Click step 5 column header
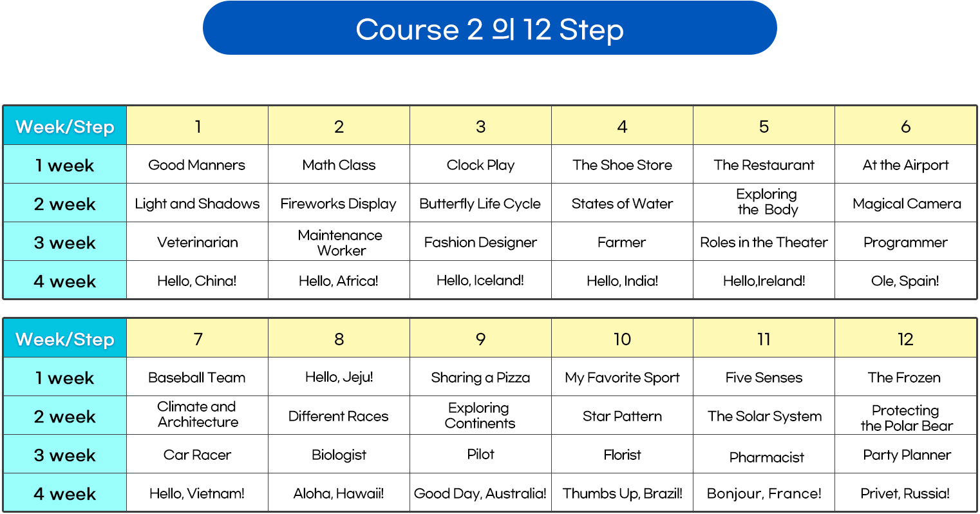Screen dimensions: 980x514 point(764,126)
